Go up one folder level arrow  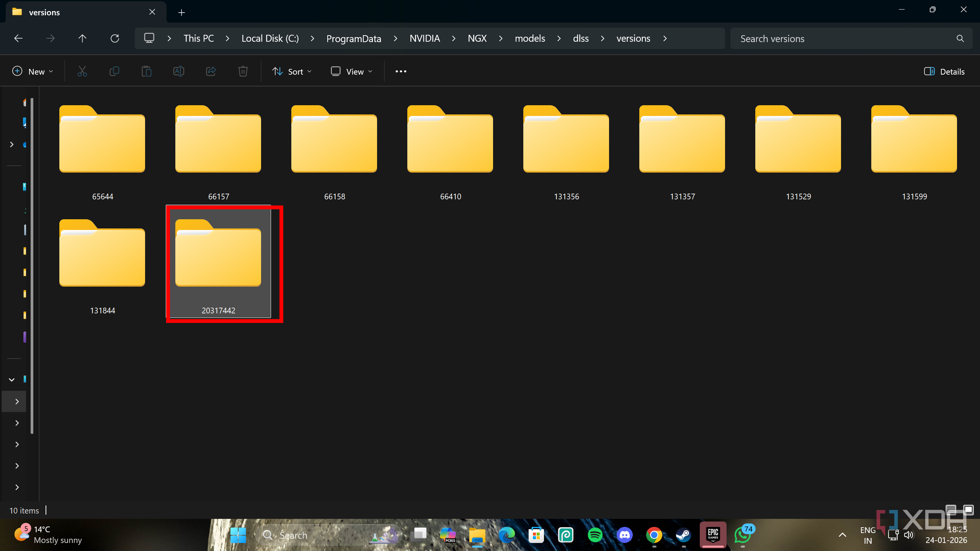[x=82, y=38]
